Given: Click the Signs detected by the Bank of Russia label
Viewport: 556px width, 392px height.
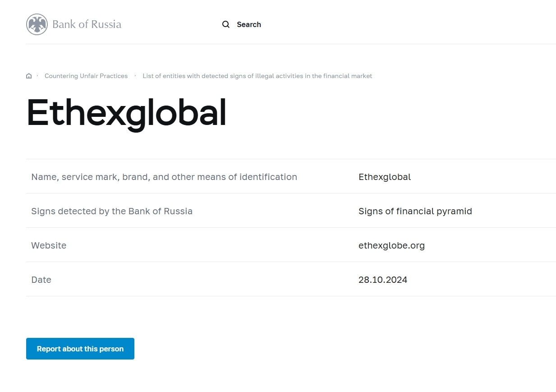Looking at the screenshot, I should (x=112, y=211).
